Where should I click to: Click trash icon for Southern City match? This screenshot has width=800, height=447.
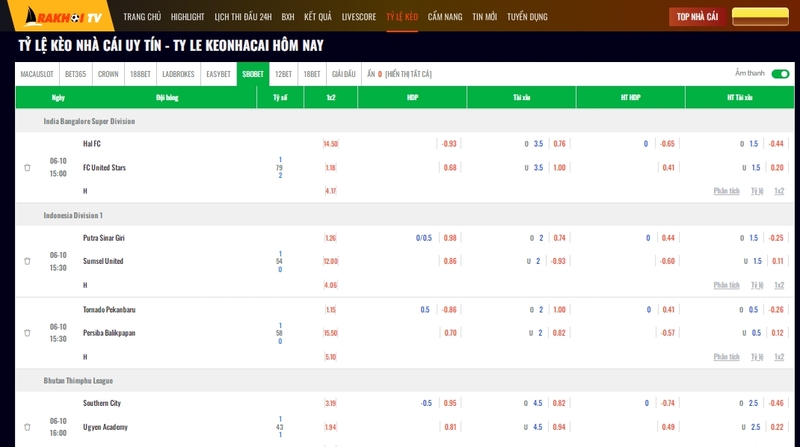tap(27, 427)
